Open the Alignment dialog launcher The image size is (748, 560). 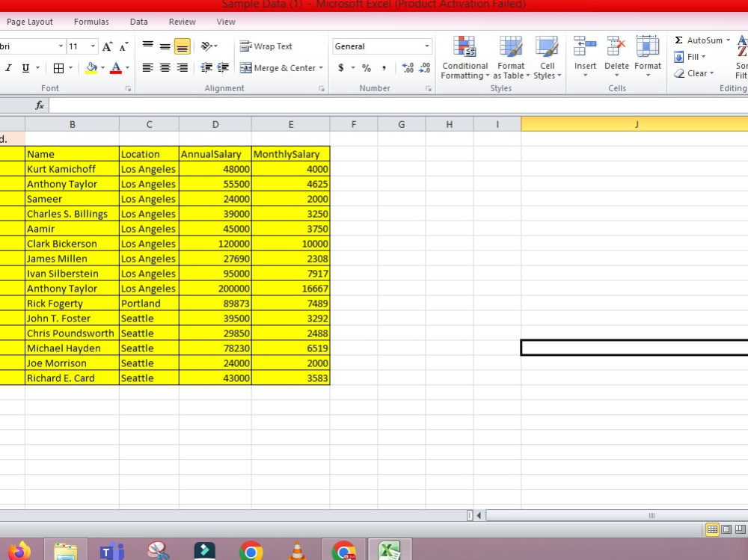coord(322,89)
